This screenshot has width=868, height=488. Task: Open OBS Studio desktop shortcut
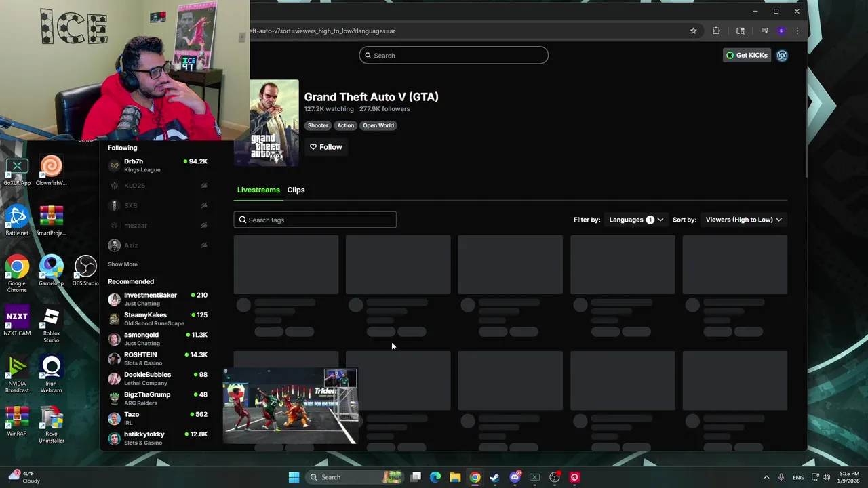pyautogui.click(x=85, y=272)
